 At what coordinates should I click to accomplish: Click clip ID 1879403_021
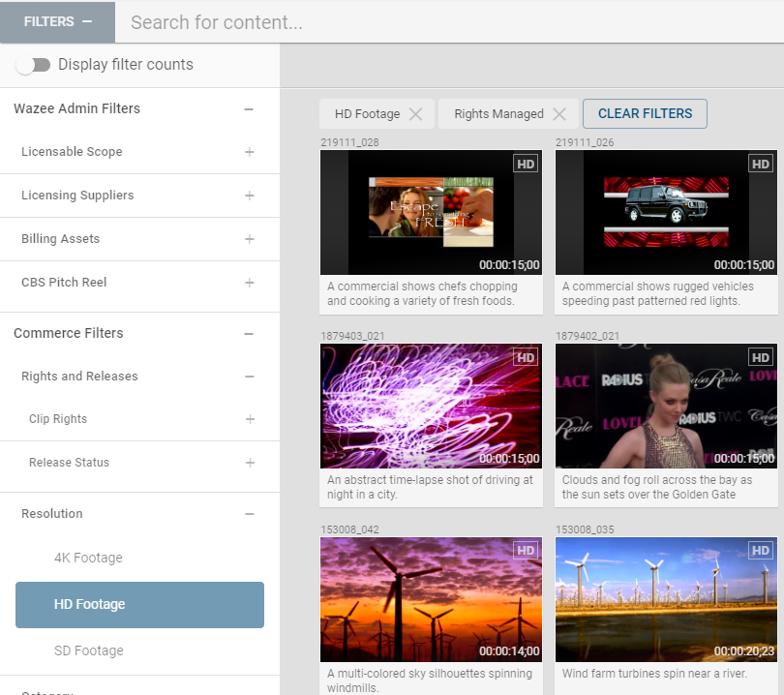pyautogui.click(x=352, y=336)
